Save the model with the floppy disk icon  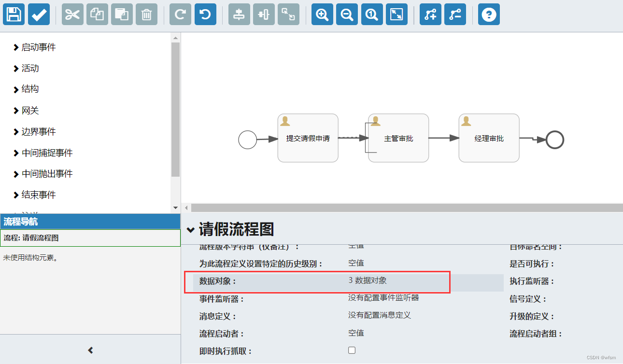click(x=14, y=14)
